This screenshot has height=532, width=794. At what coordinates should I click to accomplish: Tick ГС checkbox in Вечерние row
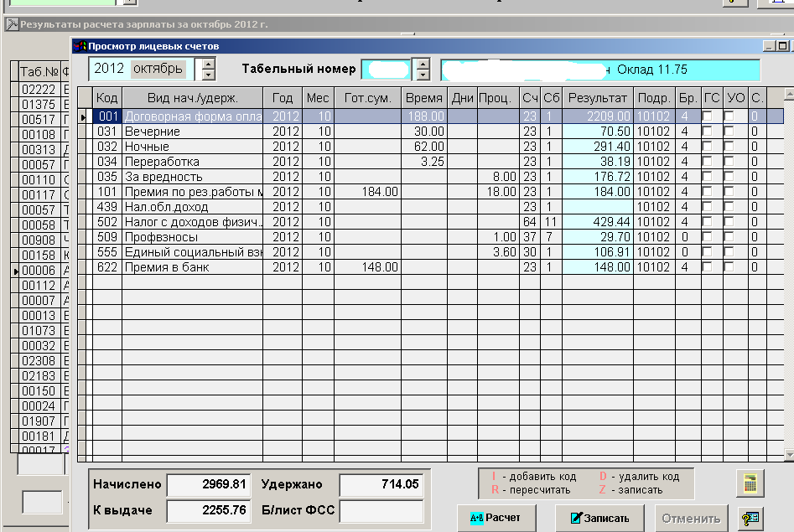(x=709, y=132)
